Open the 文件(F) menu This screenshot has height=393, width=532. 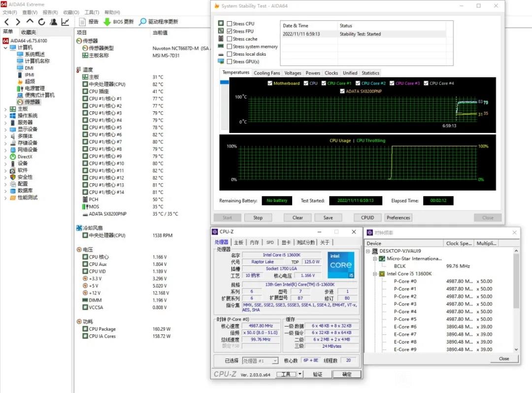coord(10,12)
